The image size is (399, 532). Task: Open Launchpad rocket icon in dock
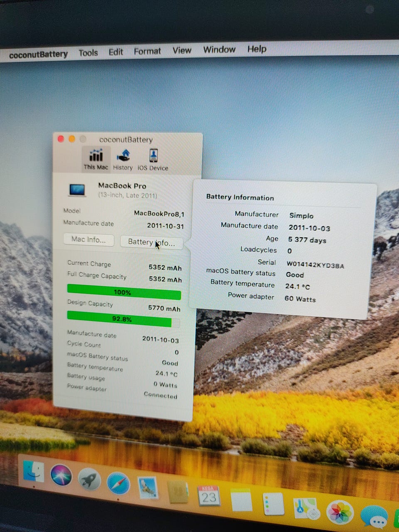[x=89, y=479]
